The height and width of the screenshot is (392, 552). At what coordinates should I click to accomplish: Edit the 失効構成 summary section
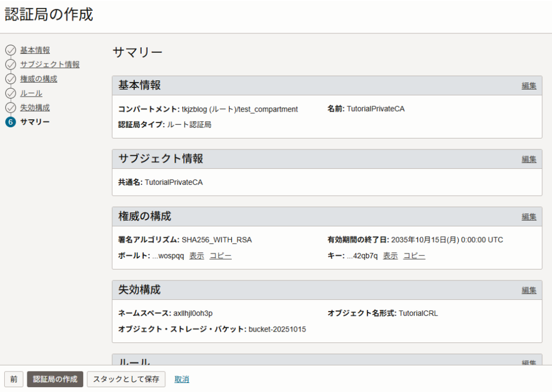pos(528,290)
